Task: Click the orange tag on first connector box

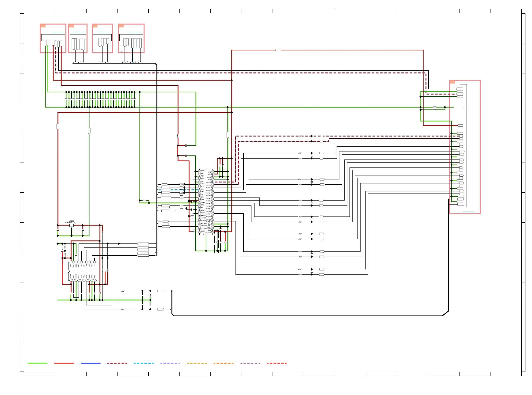Action: click(x=43, y=26)
